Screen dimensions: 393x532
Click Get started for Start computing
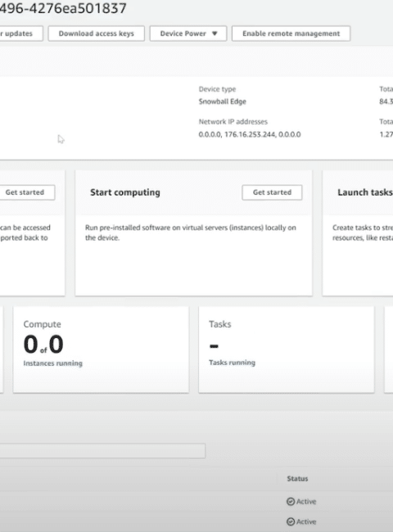pyautogui.click(x=272, y=192)
